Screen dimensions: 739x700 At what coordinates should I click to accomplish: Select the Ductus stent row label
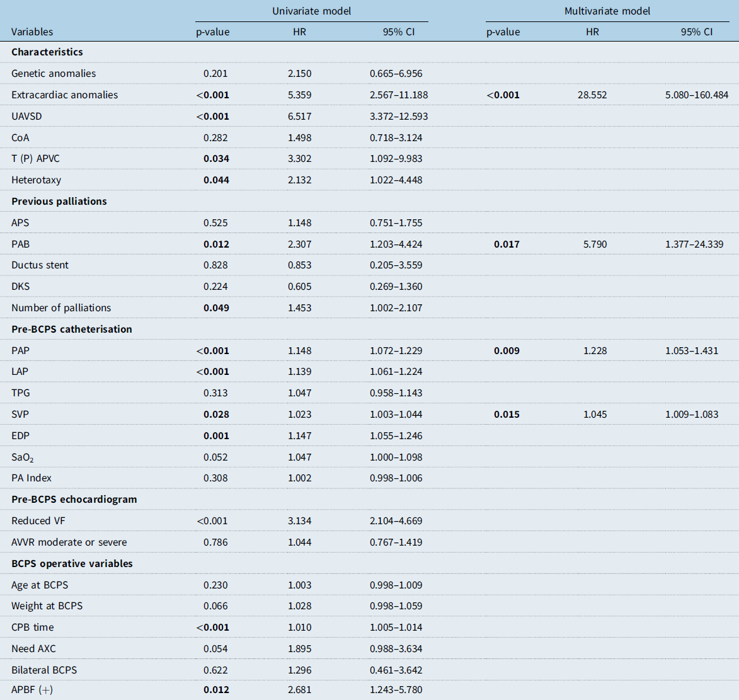(40, 265)
